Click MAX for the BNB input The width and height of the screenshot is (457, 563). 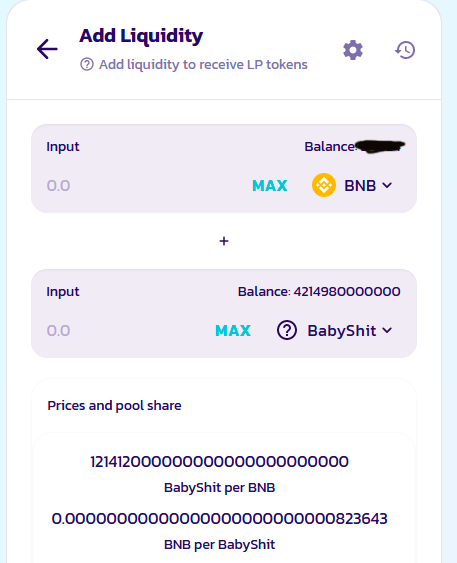point(270,186)
